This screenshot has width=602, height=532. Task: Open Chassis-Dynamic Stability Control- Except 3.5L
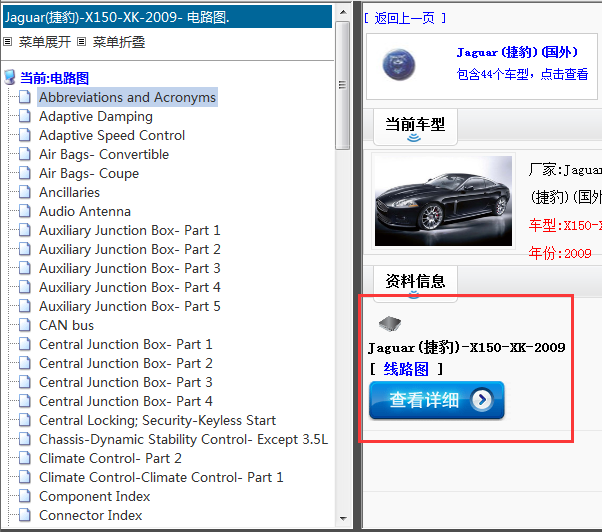(x=184, y=439)
